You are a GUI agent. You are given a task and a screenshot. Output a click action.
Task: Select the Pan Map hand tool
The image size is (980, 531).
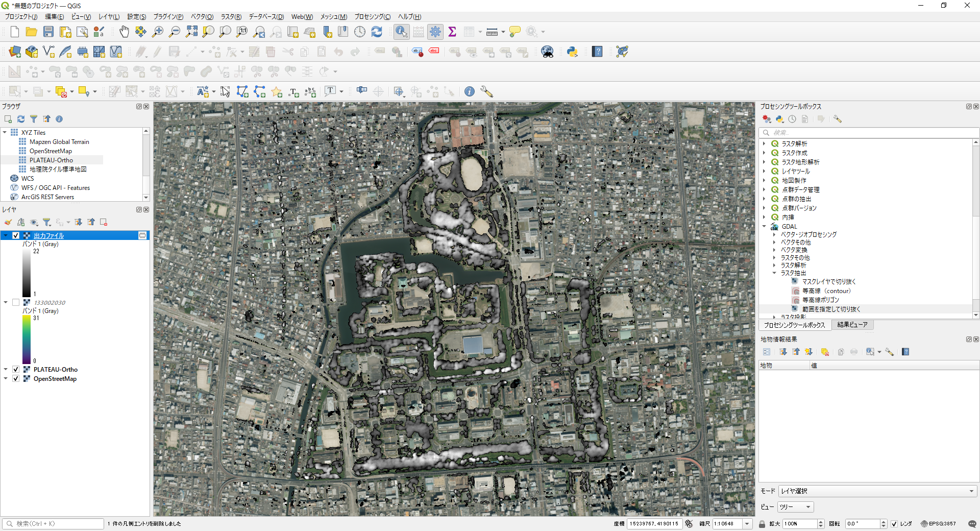tap(124, 32)
